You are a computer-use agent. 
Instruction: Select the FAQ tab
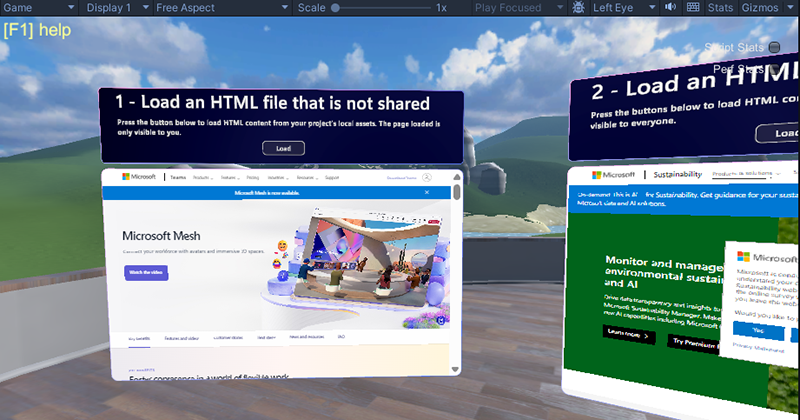point(341,337)
